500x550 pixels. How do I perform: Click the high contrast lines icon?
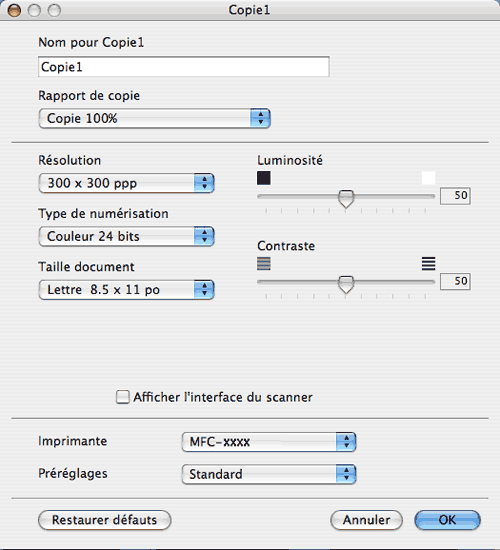point(428,263)
